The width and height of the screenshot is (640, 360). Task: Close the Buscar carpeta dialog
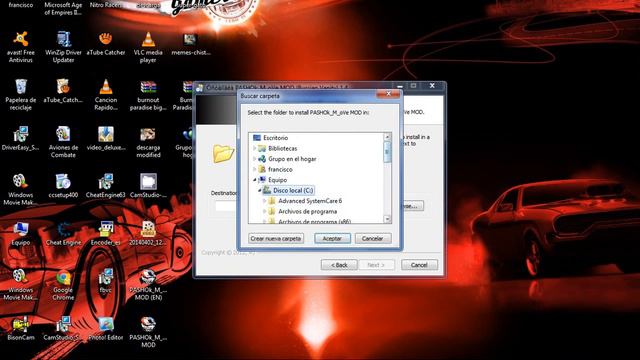pyautogui.click(x=389, y=94)
